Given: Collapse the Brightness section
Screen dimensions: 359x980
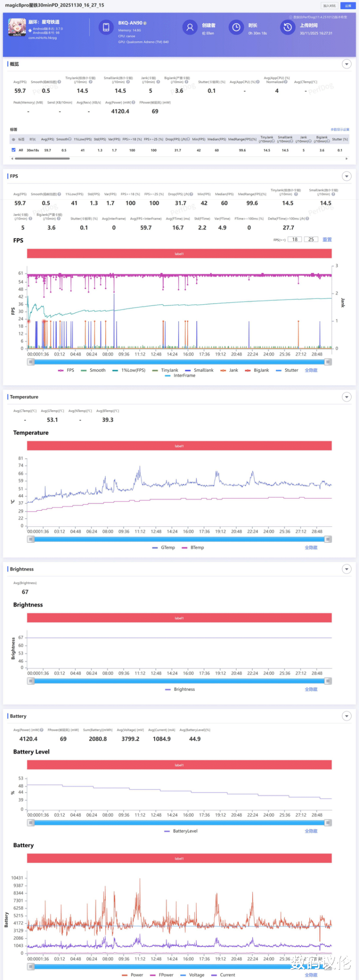Looking at the screenshot, I should [x=347, y=569].
